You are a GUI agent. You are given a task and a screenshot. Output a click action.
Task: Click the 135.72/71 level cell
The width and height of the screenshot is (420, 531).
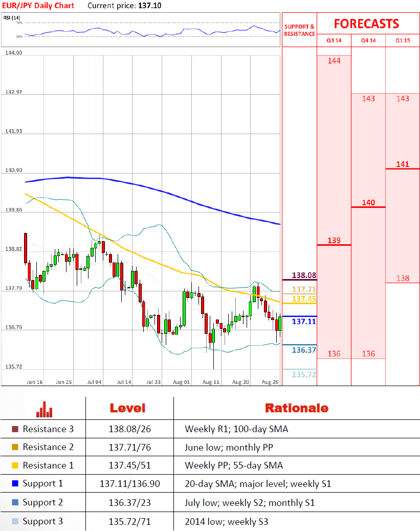[129, 521]
